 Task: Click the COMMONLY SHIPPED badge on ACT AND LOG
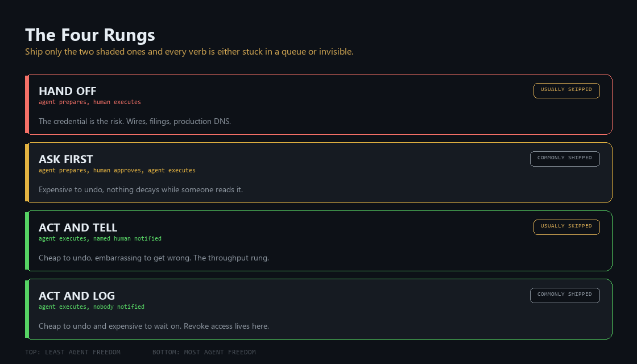click(x=565, y=295)
